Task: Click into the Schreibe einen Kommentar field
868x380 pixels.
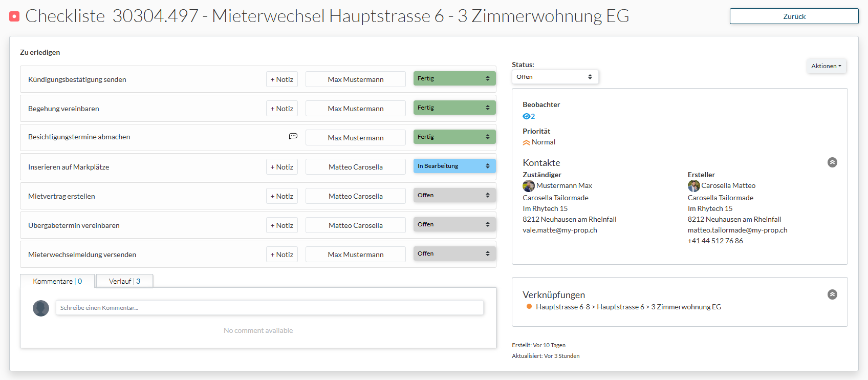Action: (269, 308)
